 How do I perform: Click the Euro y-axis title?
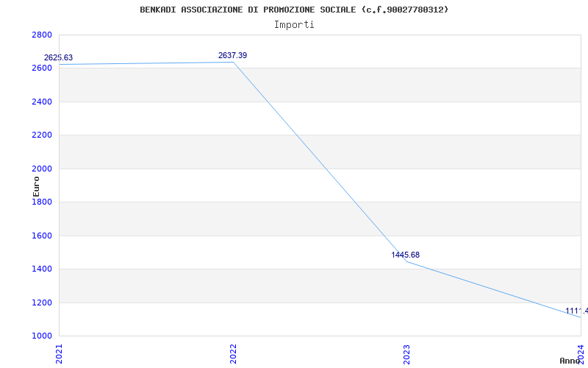[36, 187]
